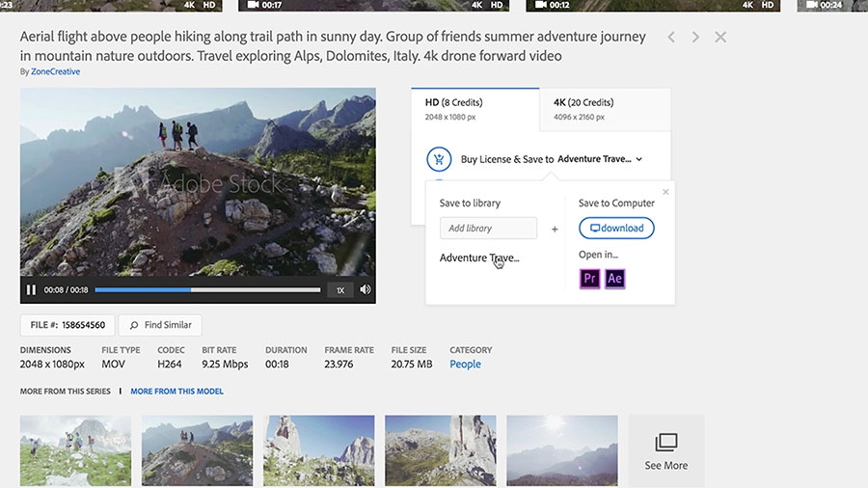Go to previous asset arrow
Image resolution: width=868 pixels, height=488 pixels.
pos(671,37)
